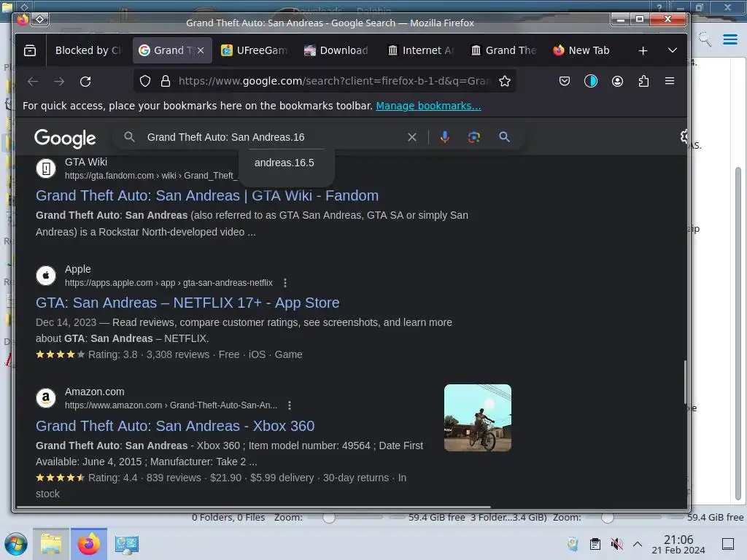Click the Amazon.com site favicon

46,398
